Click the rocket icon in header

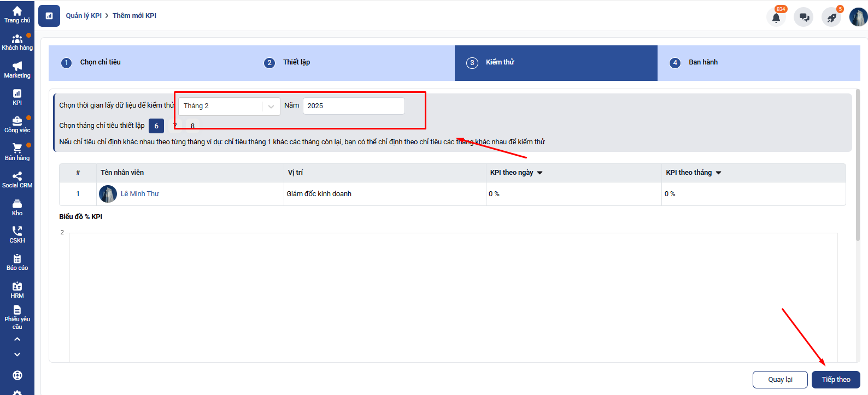pyautogui.click(x=831, y=17)
